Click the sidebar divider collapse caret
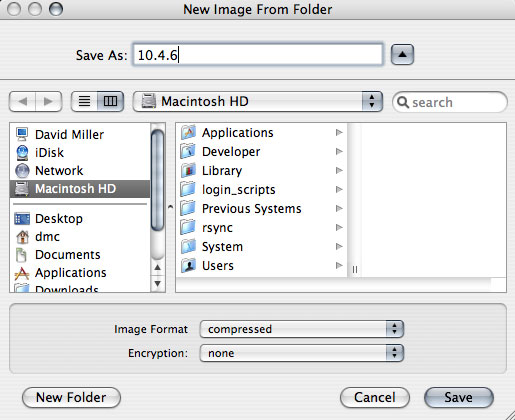This screenshot has height=420, width=515. coord(170,207)
